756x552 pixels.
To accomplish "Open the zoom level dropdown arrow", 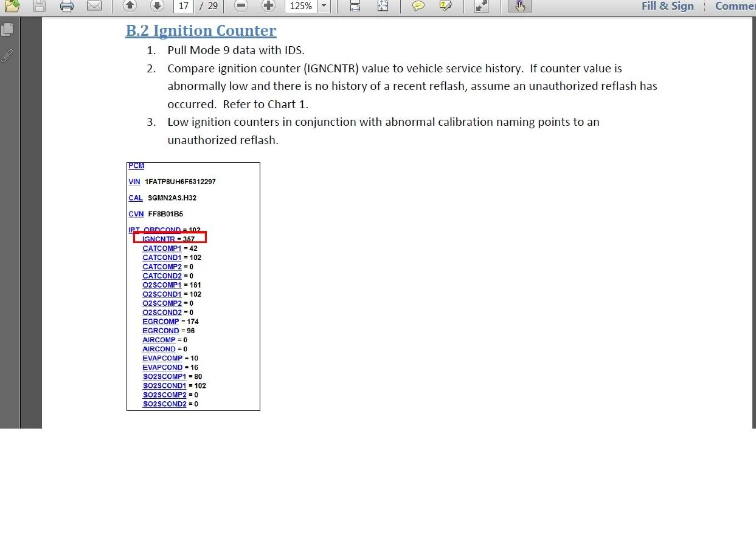I will [x=324, y=6].
